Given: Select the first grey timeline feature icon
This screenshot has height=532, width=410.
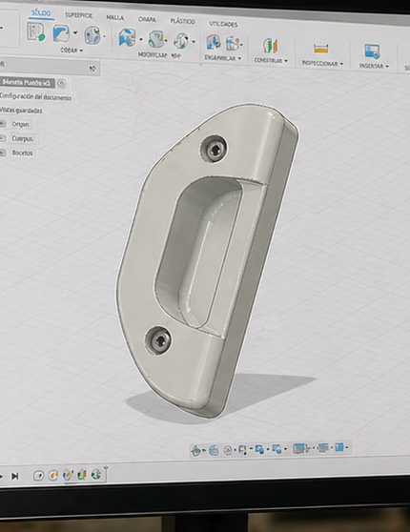Looking at the screenshot, I should pos(38,476).
